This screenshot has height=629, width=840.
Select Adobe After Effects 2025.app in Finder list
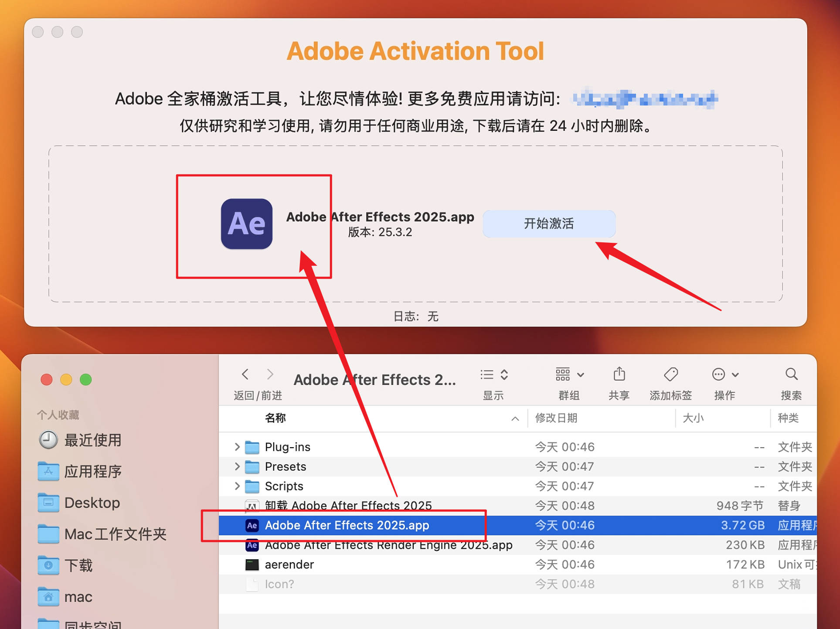pyautogui.click(x=517, y=525)
